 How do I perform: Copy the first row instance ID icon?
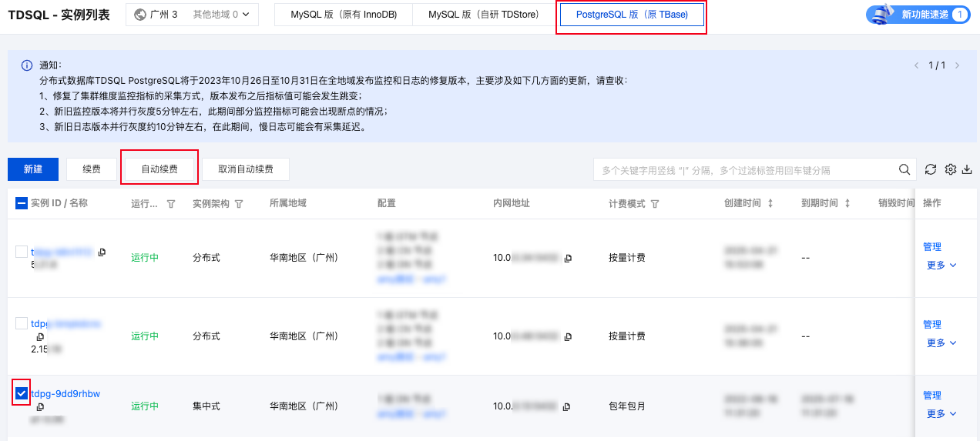coord(102,252)
